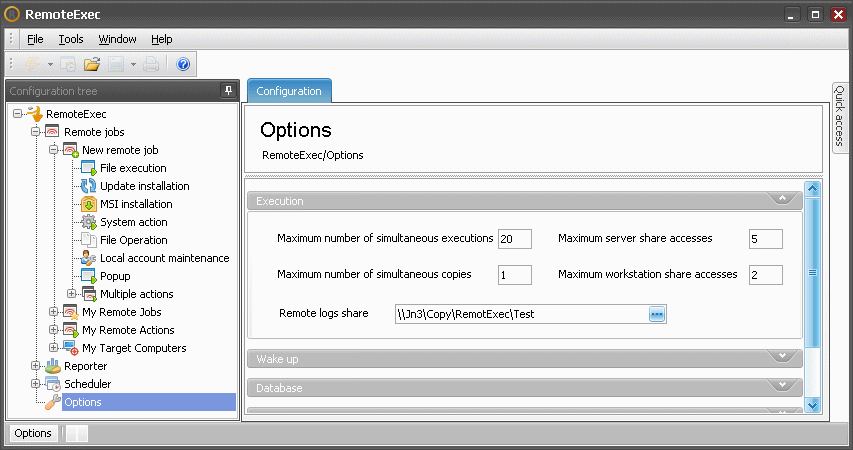The image size is (853, 450).
Task: Expand the Wake up section
Action: click(x=525, y=359)
